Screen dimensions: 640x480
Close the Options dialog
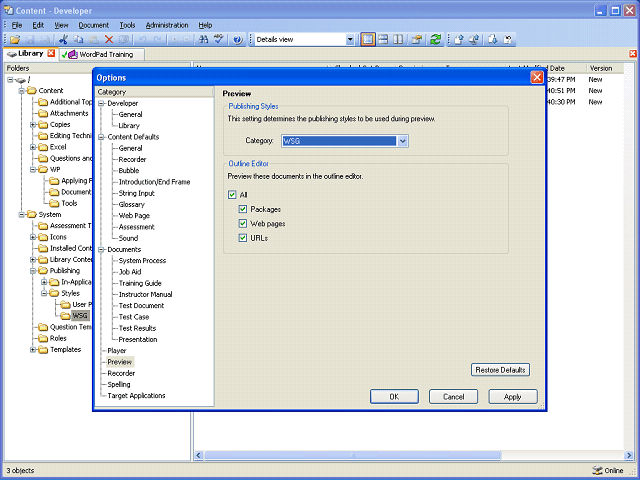(537, 77)
